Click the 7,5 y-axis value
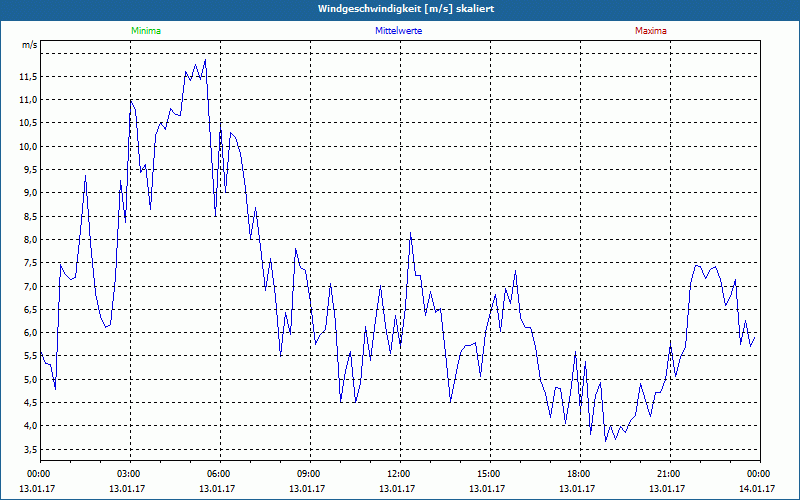This screenshot has height=500, width=800. [x=30, y=263]
